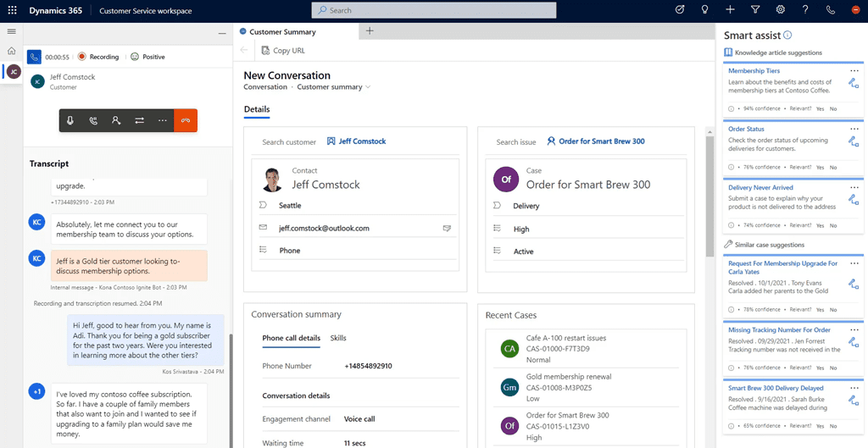Open the lightbulb icon in header
This screenshot has width=868, height=448.
click(704, 10)
